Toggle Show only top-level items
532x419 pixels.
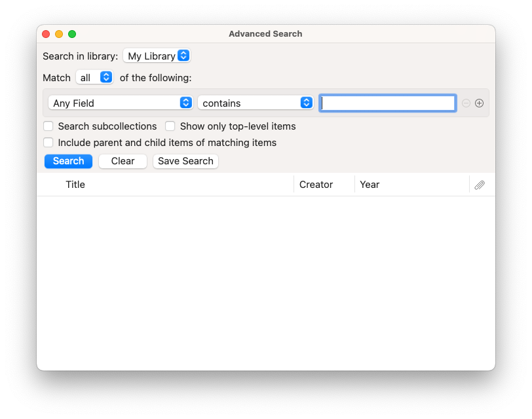tap(170, 126)
